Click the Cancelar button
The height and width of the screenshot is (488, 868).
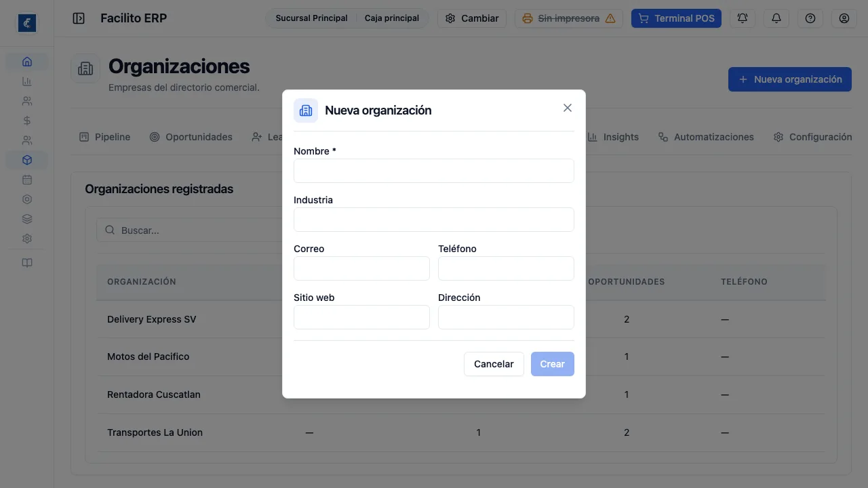coord(494,364)
